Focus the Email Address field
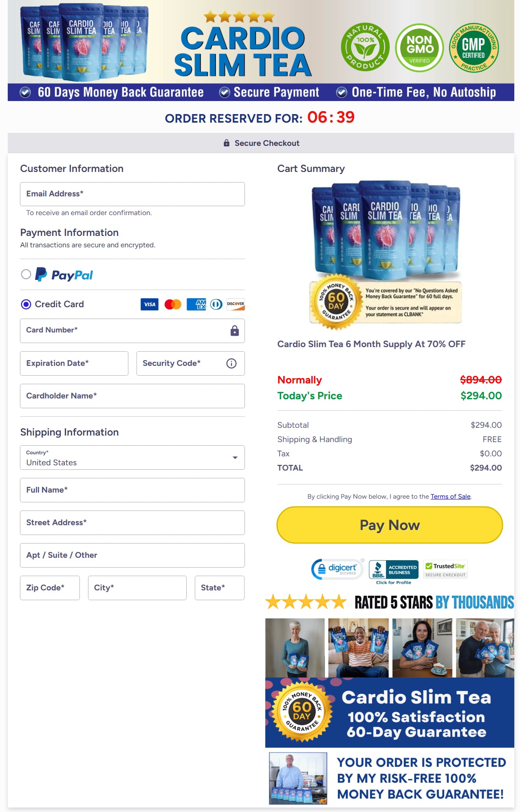This screenshot has height=812, width=520. coord(132,194)
